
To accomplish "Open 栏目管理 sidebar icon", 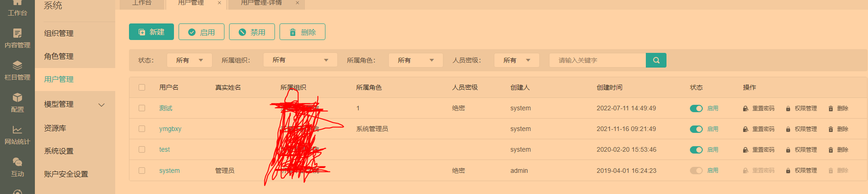I will coord(17,70).
